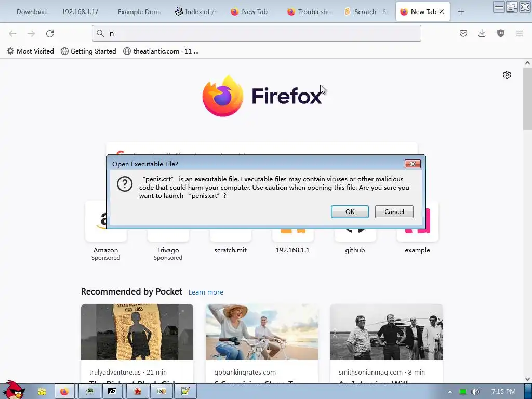Open the trulyadventure.us article thumbnail

click(x=137, y=332)
